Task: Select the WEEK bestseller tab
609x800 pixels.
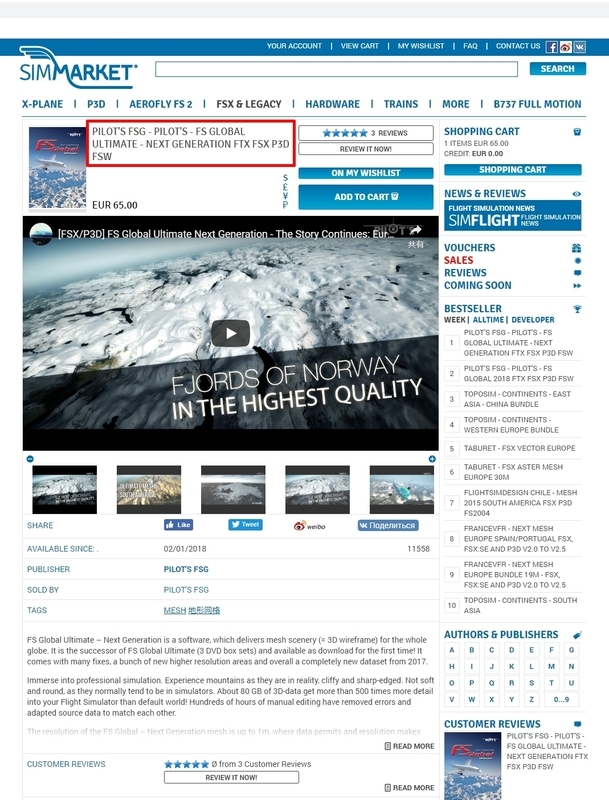Action: coord(454,320)
